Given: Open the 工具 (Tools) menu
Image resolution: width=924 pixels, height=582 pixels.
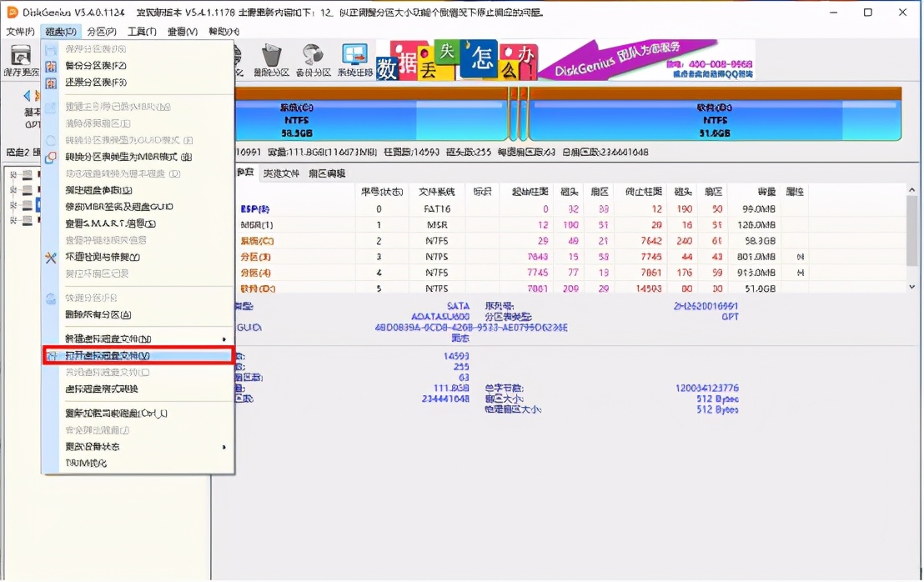Looking at the screenshot, I should pos(142,31).
